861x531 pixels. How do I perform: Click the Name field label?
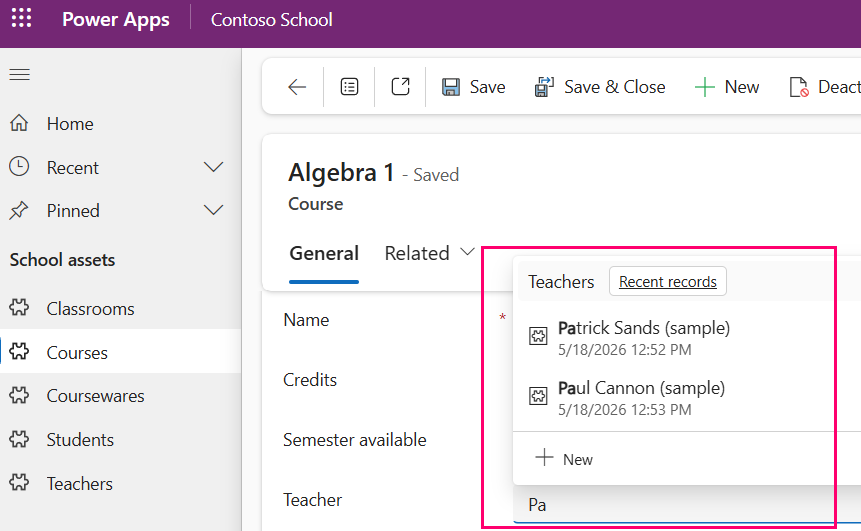306,320
